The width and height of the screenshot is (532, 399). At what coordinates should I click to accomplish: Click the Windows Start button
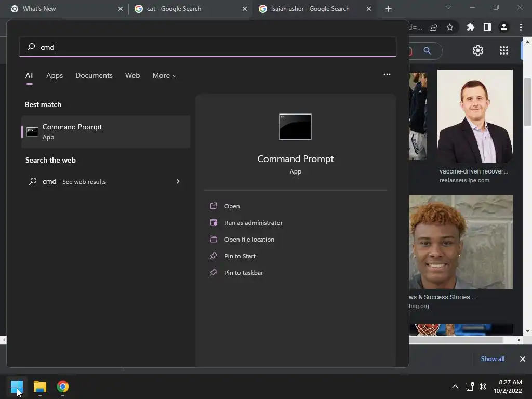[x=17, y=387]
